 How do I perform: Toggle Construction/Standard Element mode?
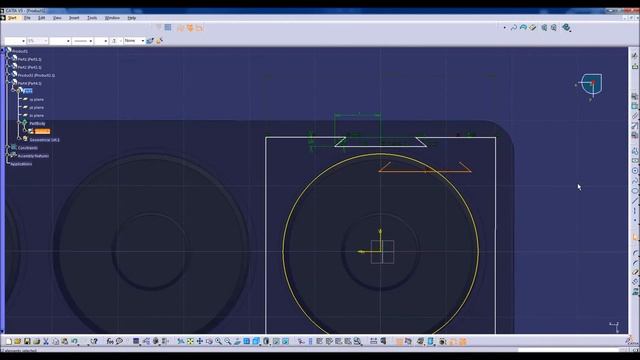(x=180, y=28)
